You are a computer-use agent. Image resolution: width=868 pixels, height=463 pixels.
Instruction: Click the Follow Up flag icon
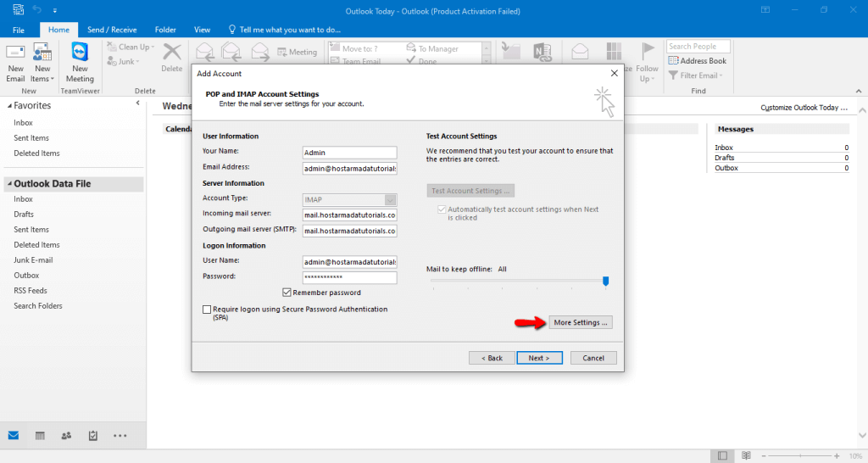coord(647,52)
